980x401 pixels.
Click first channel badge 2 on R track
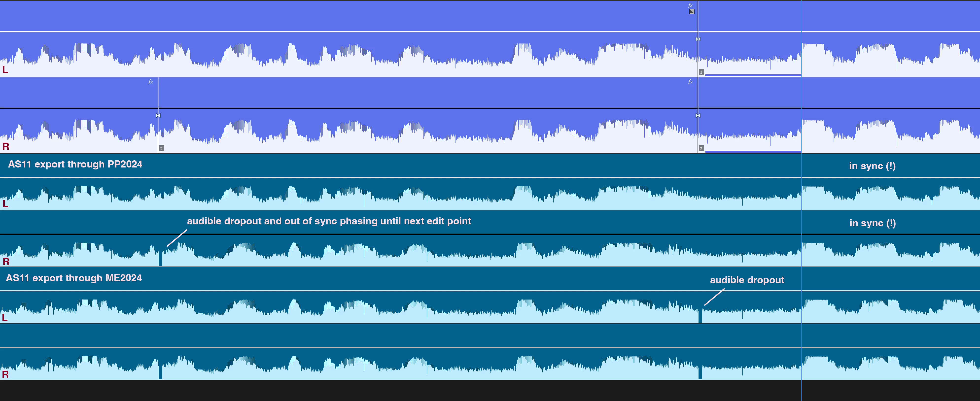pos(161,149)
